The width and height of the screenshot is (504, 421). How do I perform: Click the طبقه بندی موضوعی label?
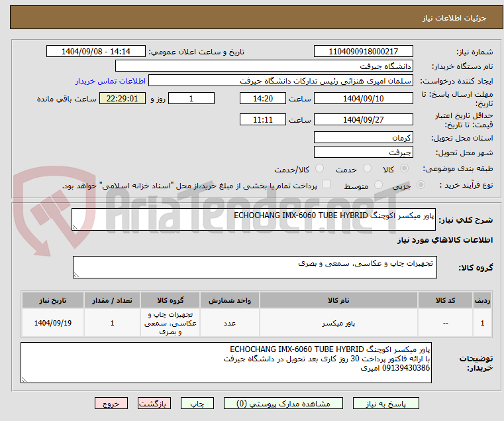coord(458,168)
